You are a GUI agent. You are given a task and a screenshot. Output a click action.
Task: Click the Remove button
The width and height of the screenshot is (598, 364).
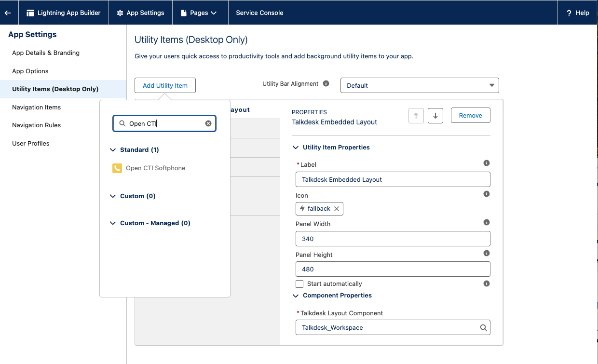470,116
